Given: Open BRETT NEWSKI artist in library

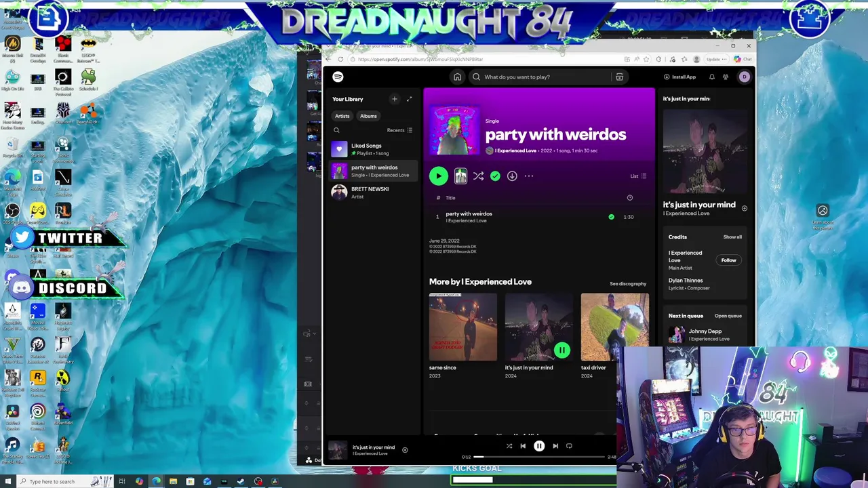Looking at the screenshot, I should (372, 192).
